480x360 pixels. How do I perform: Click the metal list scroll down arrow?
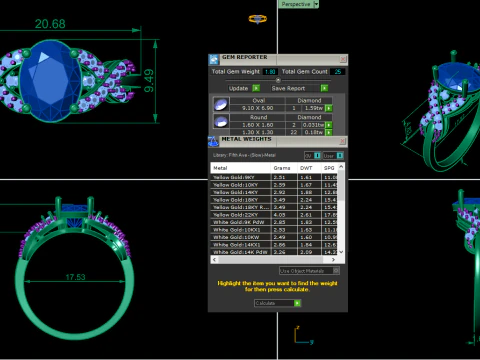(341, 252)
